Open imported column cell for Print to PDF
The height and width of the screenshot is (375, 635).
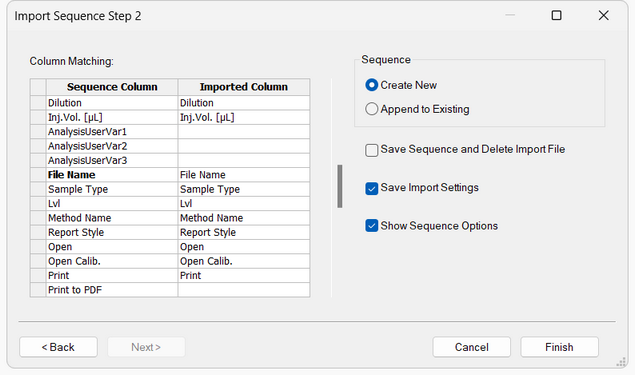[x=244, y=290]
